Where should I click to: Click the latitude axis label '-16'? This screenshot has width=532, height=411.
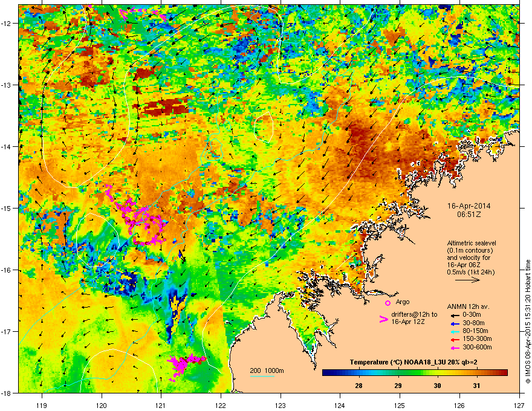(7, 270)
